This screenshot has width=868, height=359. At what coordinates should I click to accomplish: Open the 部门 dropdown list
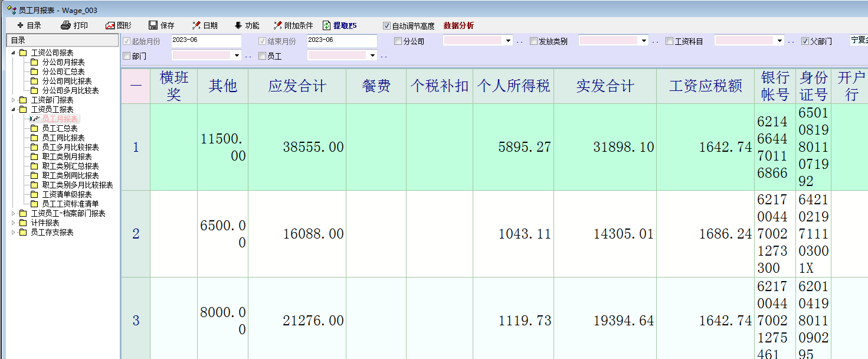point(237,56)
